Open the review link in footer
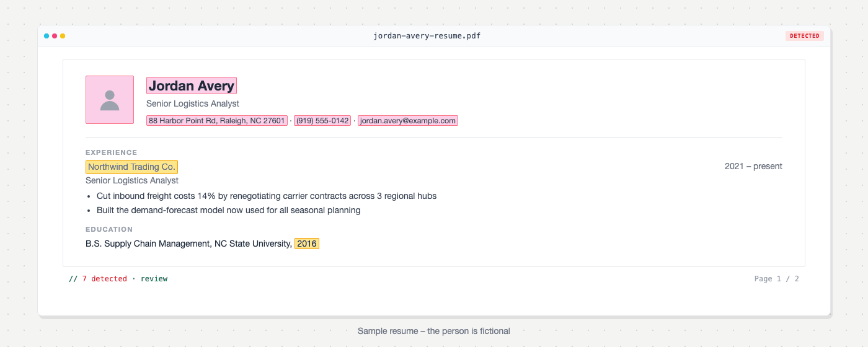Screen dimensions: 868x347 coord(154,279)
